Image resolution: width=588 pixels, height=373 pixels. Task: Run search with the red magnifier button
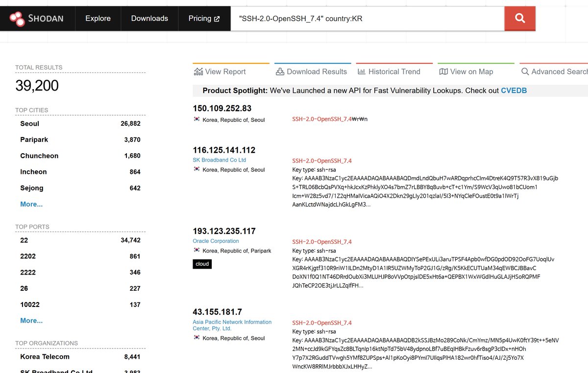point(520,19)
